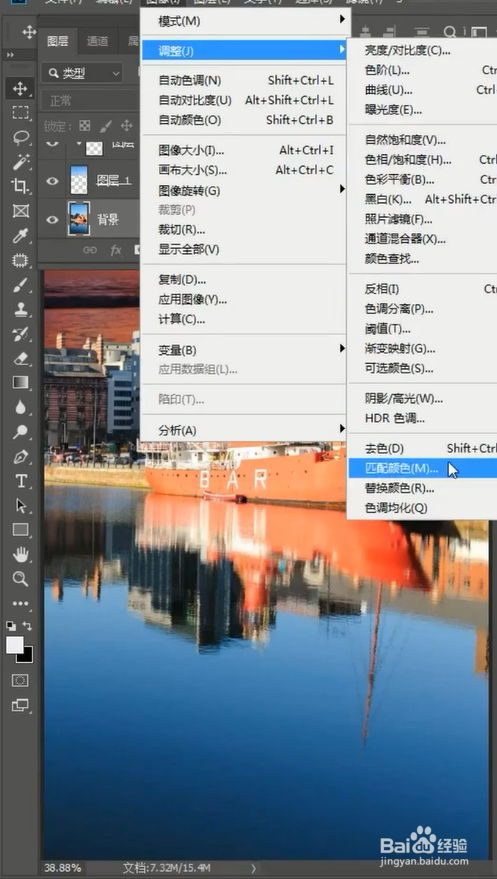Image resolution: width=497 pixels, height=879 pixels.
Task: Expand the 图像旋转(G) submenu
Action: click(x=245, y=191)
